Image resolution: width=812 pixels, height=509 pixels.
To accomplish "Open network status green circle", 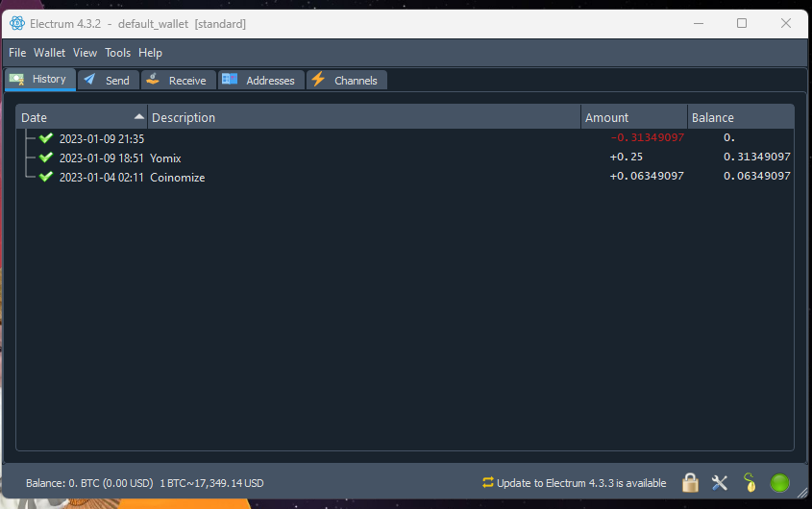I will (779, 483).
